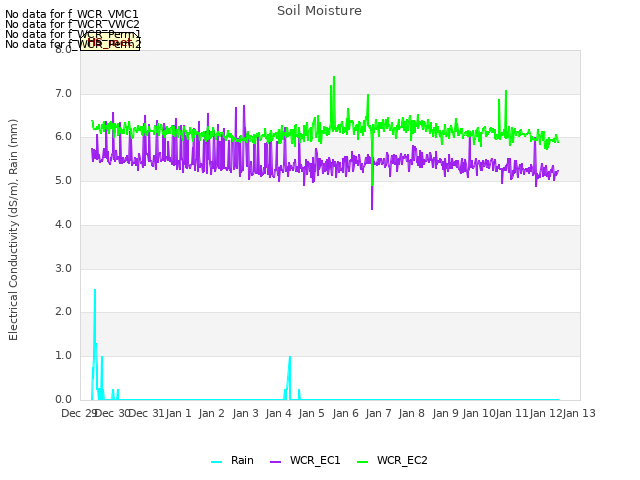Click the 6.0 y-axis tick label
Image resolution: width=640 pixels, height=480 pixels.
[63, 137]
